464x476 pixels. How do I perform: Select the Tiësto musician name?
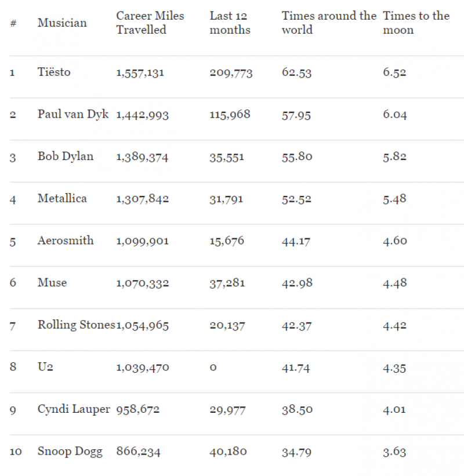(54, 72)
